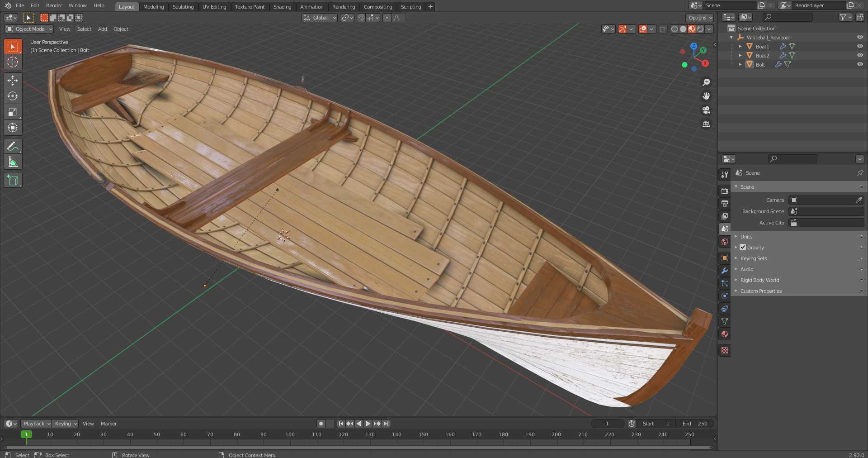The width and height of the screenshot is (868, 458).
Task: Hide the Boat2 object
Action: (x=860, y=55)
